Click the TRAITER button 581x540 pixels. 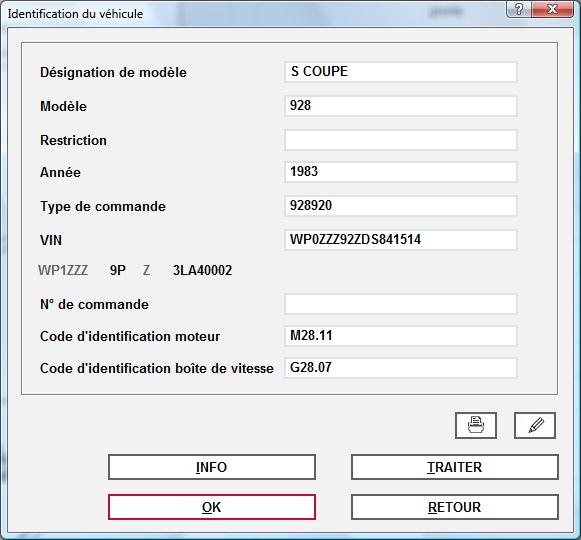[455, 467]
